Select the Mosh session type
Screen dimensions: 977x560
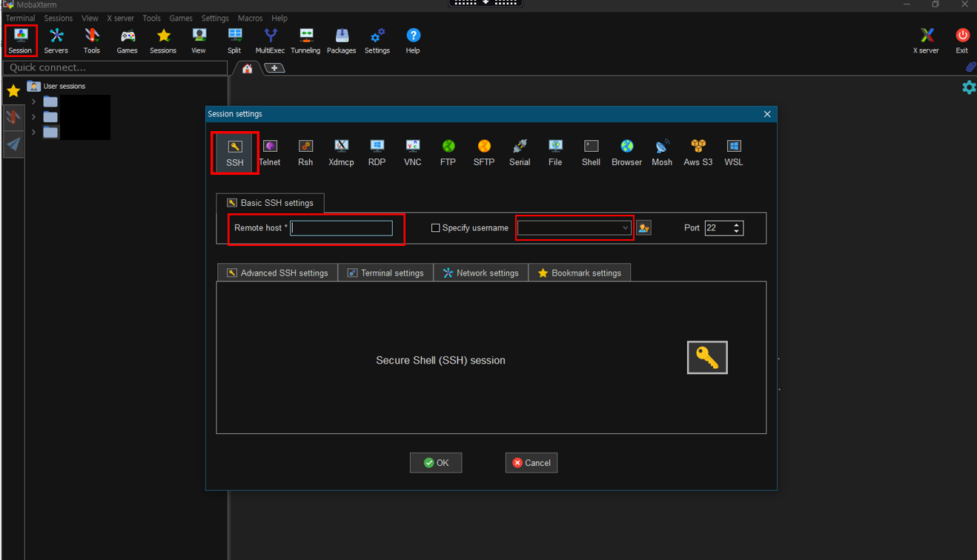662,153
